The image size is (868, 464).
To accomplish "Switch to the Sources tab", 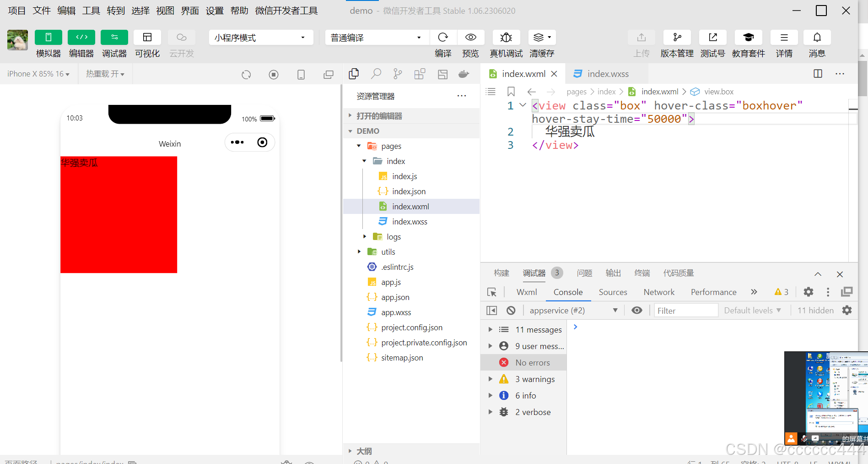I will pyautogui.click(x=613, y=292).
